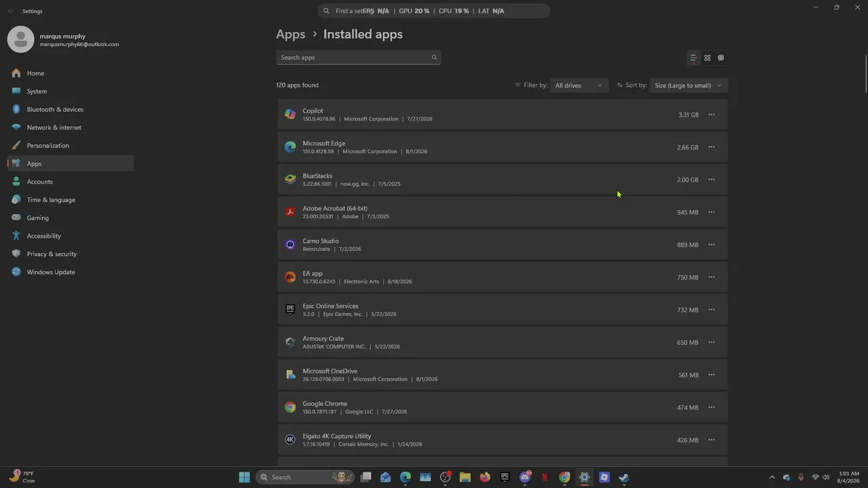The image size is (868, 488).
Task: Open options menu for Adobe Acrobat (64-bit)
Action: pyautogui.click(x=711, y=212)
